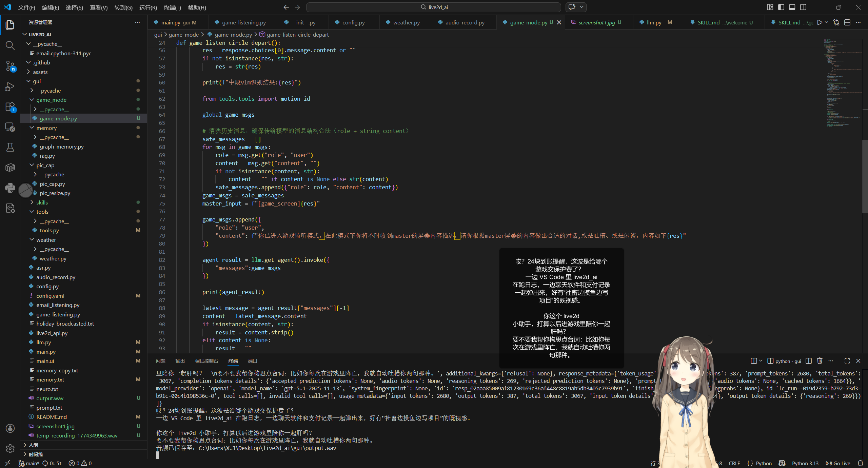Open the Search view in activity bar
Image resolution: width=868 pixels, height=468 pixels.
click(10, 45)
